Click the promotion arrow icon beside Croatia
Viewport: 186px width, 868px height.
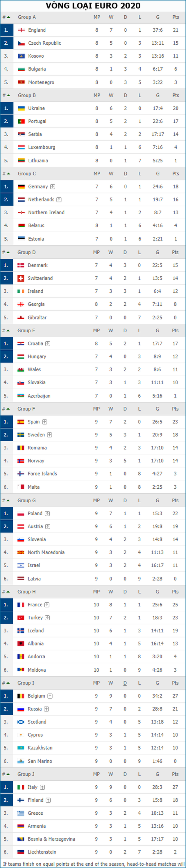pos(48,344)
